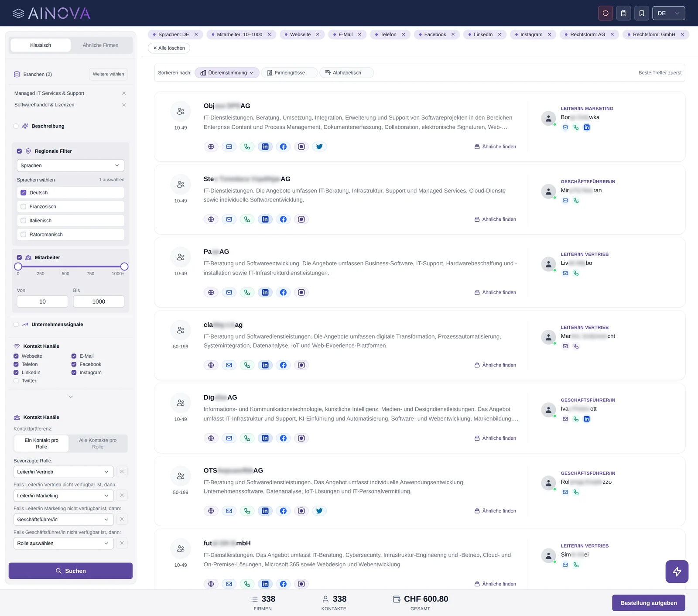The image size is (698, 616).
Task: Click the Weitere wählen button
Action: click(108, 74)
